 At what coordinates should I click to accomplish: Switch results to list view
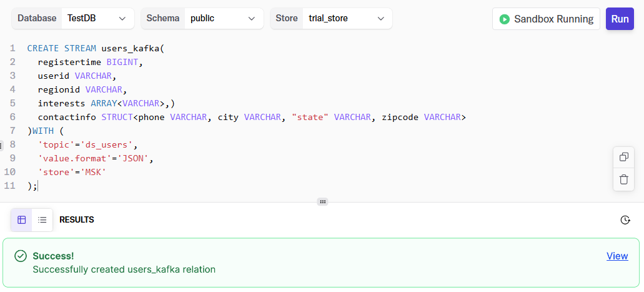point(42,220)
